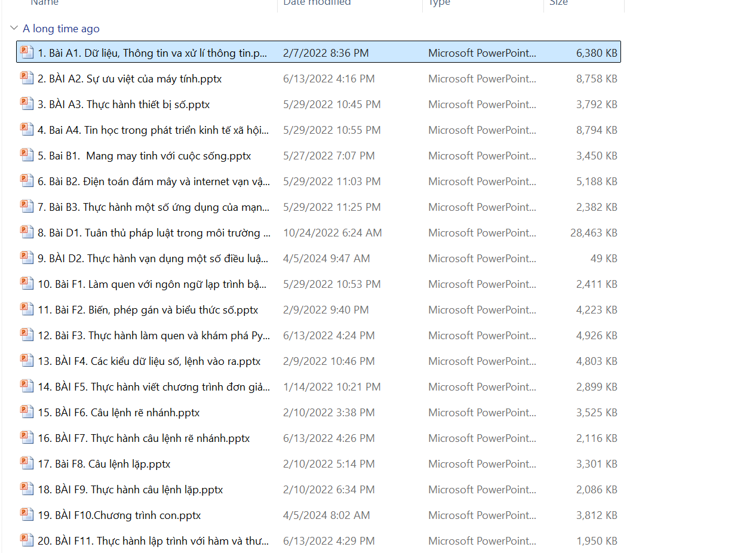This screenshot has width=756, height=553.
Task: Click the icon of Bài F8 Câu lệnh lặp
Action: point(26,463)
